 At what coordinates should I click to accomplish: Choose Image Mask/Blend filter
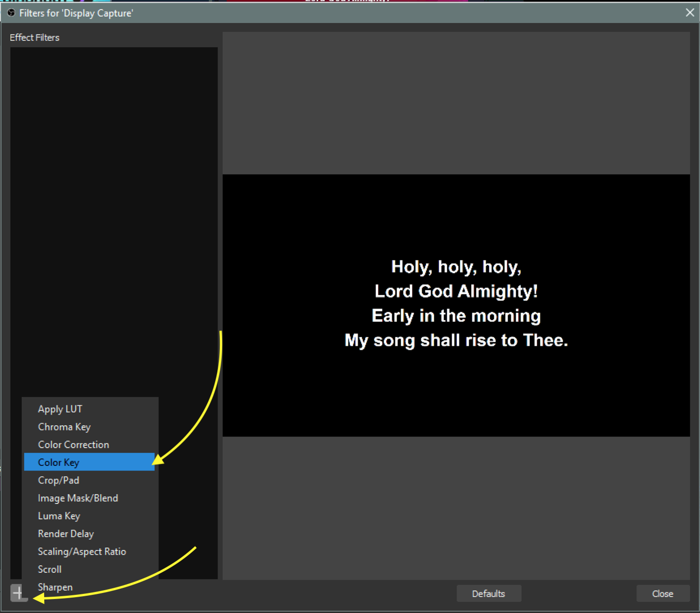point(78,498)
